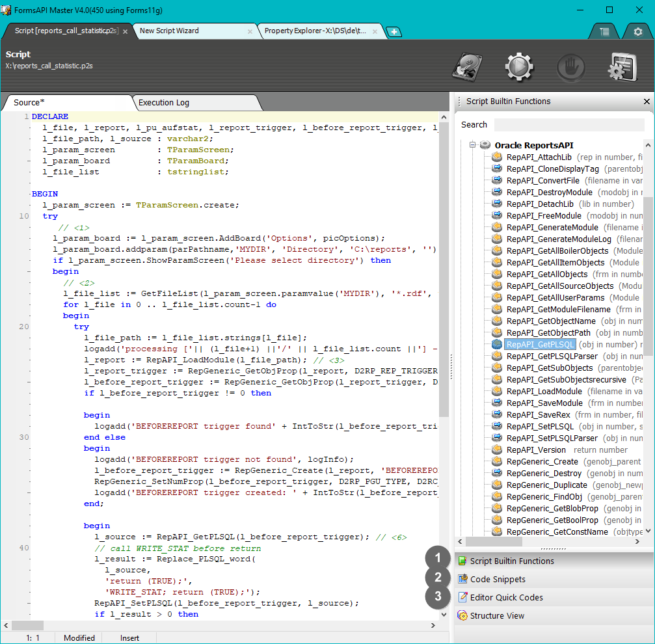Select RepAPI_GetAllSourceObjects function
The height and width of the screenshot is (644, 655).
click(x=560, y=286)
